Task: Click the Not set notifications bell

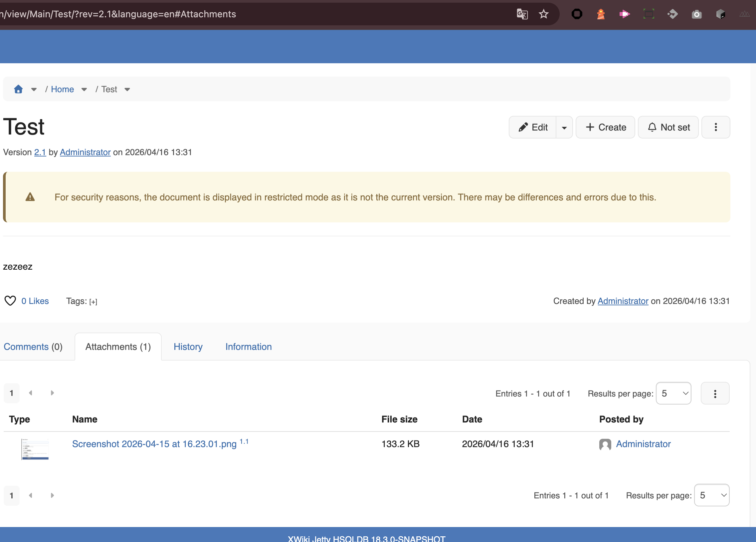Action: coord(668,127)
